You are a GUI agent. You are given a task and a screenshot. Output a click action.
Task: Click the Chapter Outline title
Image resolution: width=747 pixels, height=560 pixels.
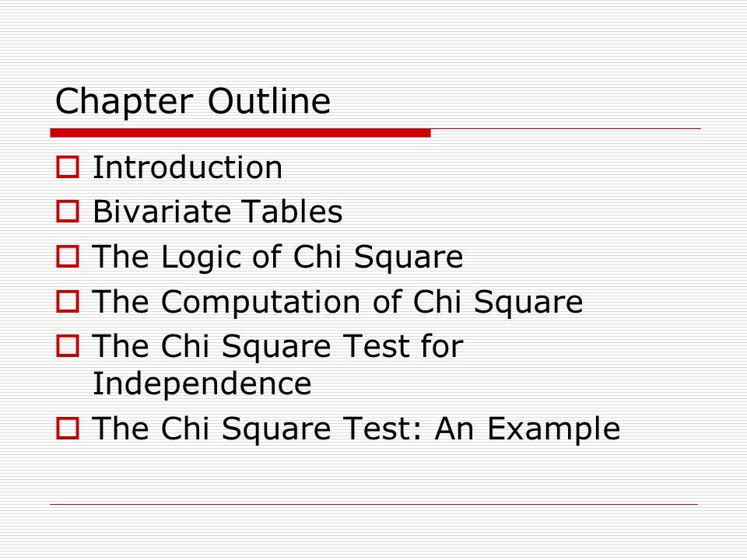click(193, 102)
